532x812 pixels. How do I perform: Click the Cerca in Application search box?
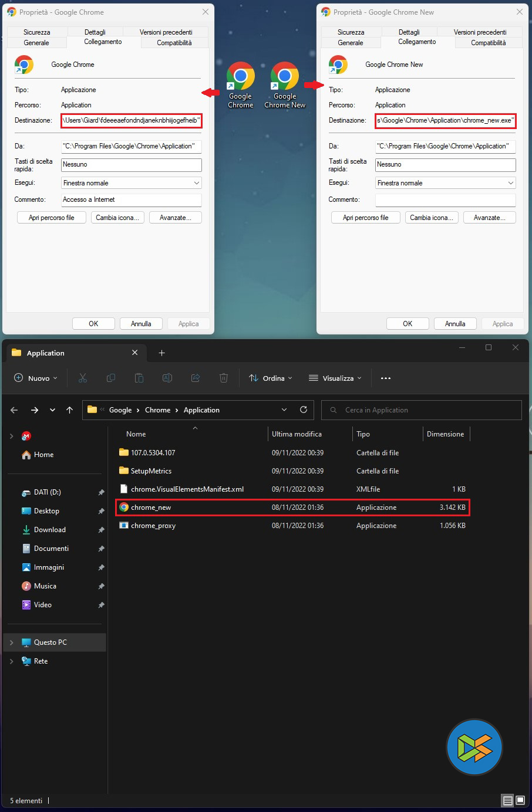tap(422, 410)
